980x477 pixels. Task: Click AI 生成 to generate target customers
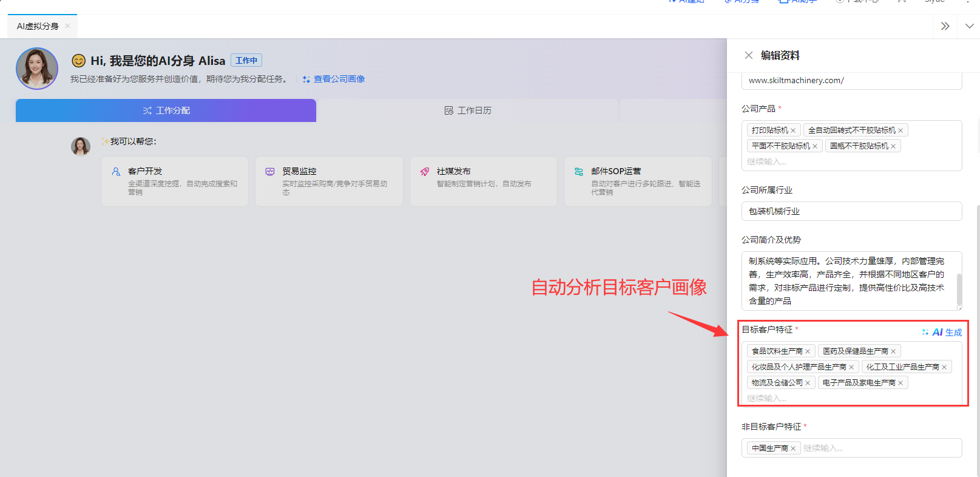point(942,332)
